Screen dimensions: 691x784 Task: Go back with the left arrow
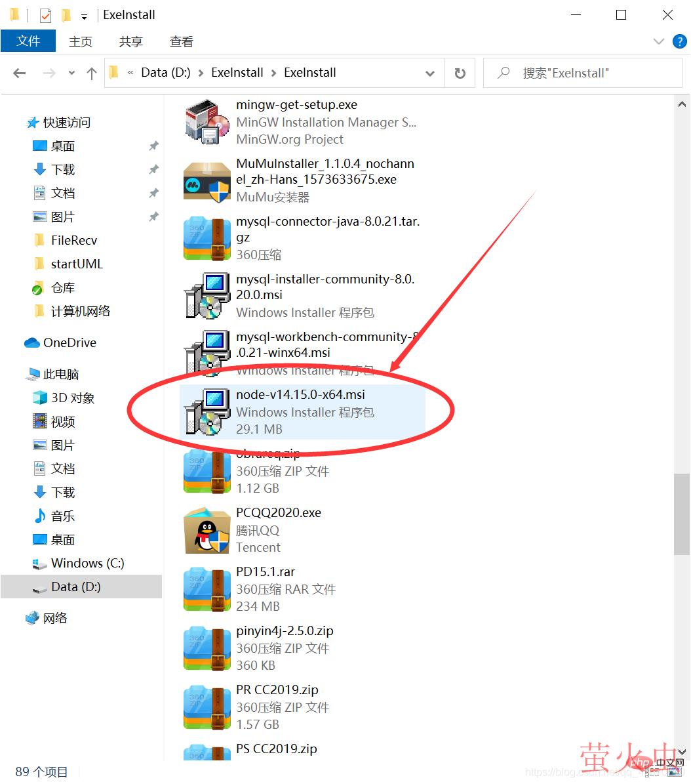coord(20,73)
